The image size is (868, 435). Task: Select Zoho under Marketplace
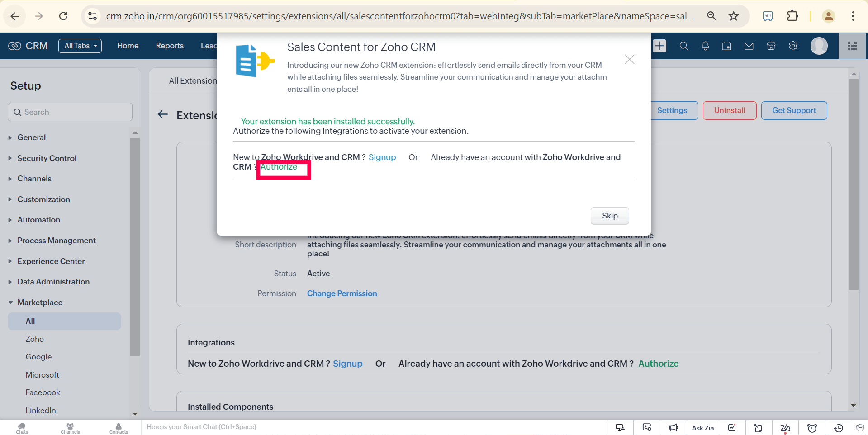coord(34,339)
